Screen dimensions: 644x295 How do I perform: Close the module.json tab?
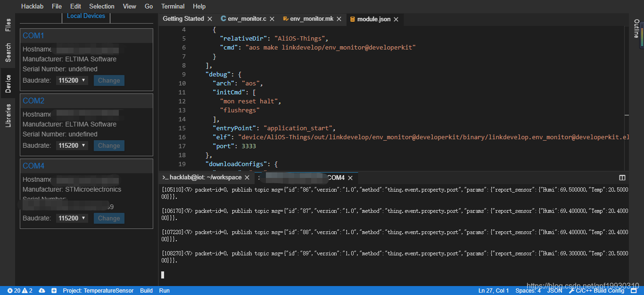coord(396,19)
